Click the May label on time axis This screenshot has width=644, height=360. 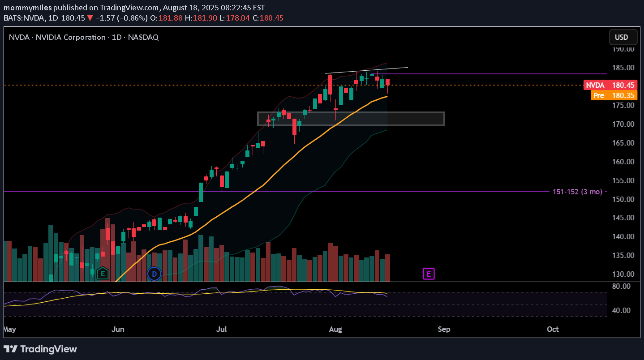click(x=9, y=330)
